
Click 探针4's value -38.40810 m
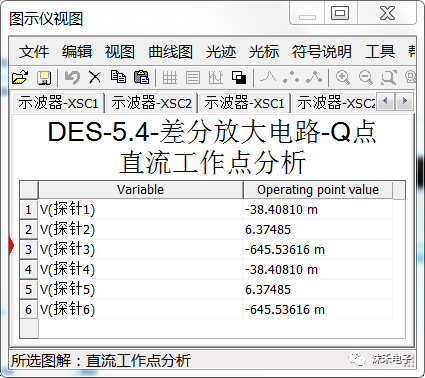click(318, 270)
